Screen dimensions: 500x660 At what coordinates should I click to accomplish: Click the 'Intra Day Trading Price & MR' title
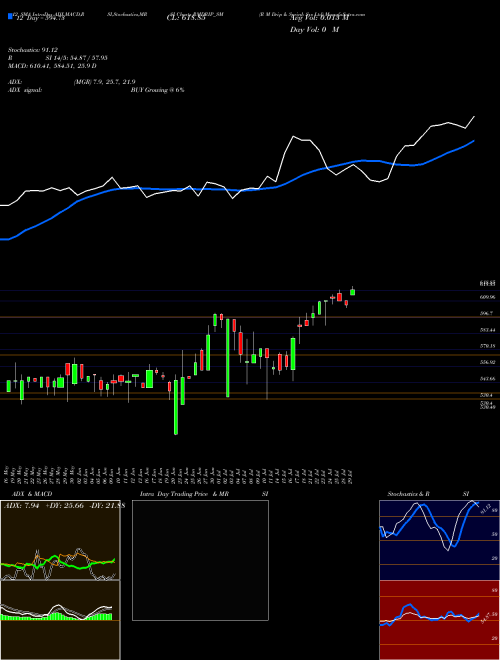184,494
